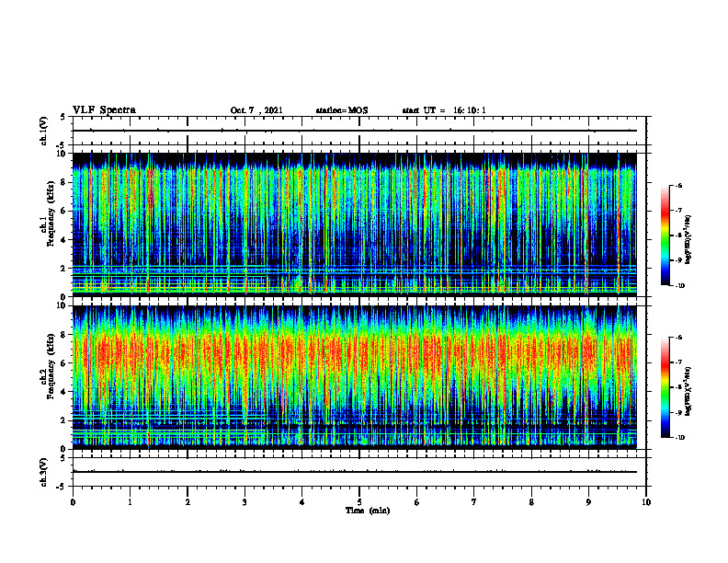This screenshot has width=728, height=563.
Task: Click the "-6" tick of ch.1 color bar
Action: [x=678, y=185]
